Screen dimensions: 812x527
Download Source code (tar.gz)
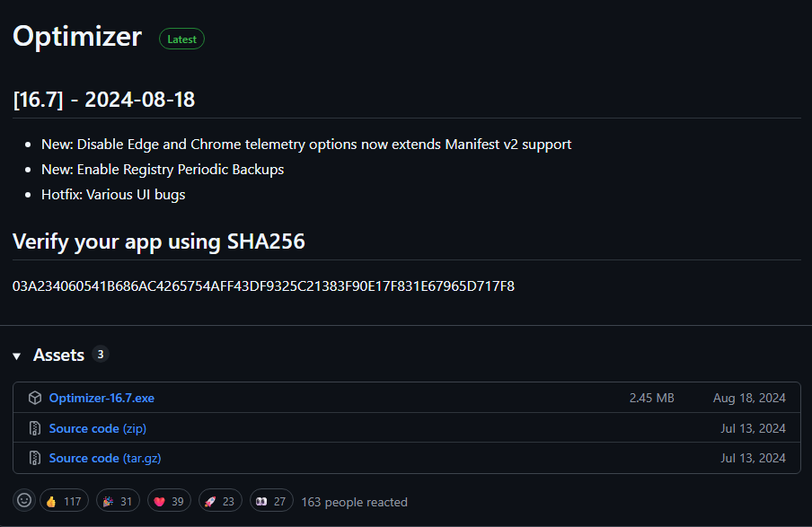click(105, 458)
